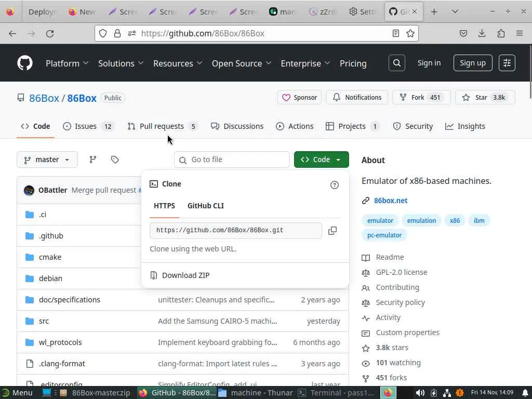
Task: Open taskbar notifications bell icon
Action: [525, 393]
